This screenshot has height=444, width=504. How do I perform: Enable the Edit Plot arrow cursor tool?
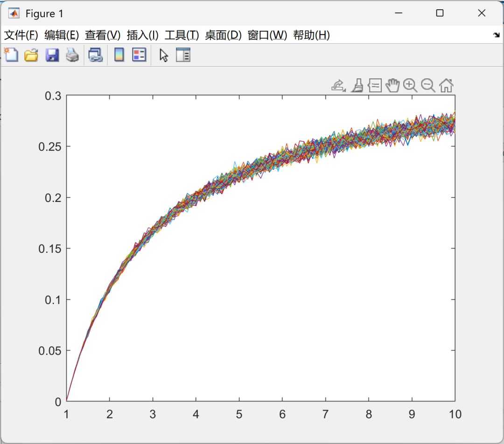point(163,55)
